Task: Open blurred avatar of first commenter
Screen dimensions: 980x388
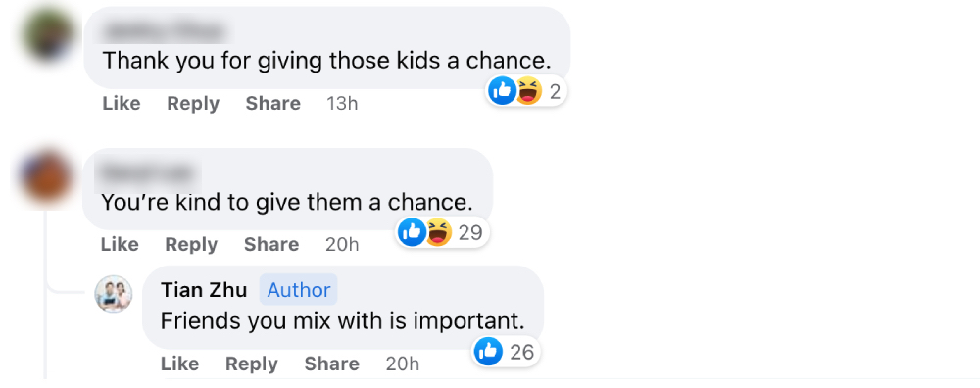Action: (x=48, y=35)
